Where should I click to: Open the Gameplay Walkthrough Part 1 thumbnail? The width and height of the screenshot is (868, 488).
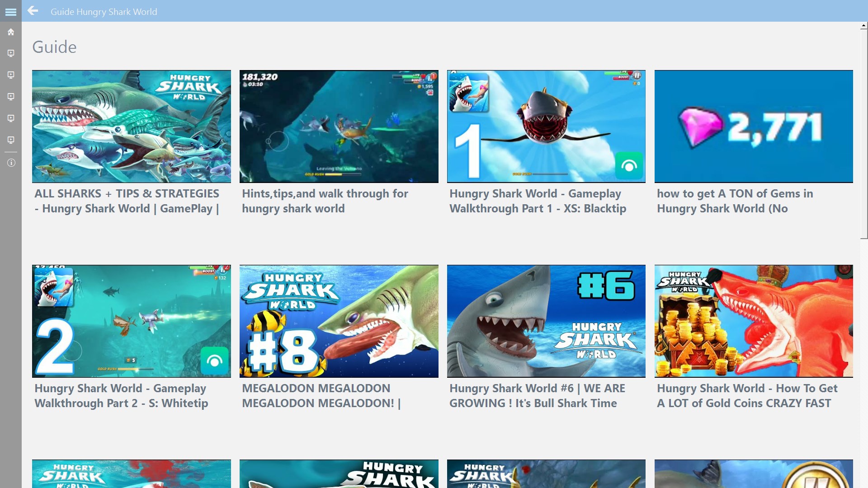[x=546, y=127]
